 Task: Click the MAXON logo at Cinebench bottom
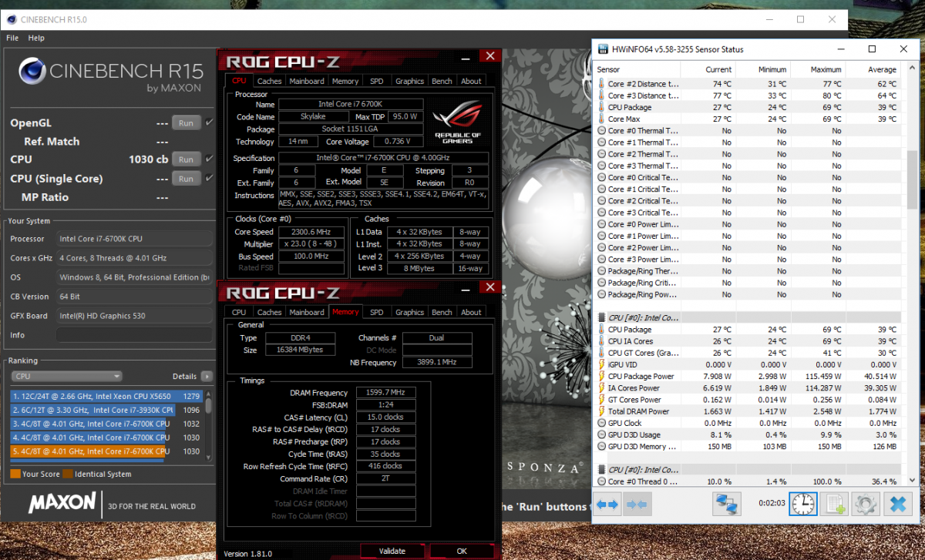[x=63, y=503]
